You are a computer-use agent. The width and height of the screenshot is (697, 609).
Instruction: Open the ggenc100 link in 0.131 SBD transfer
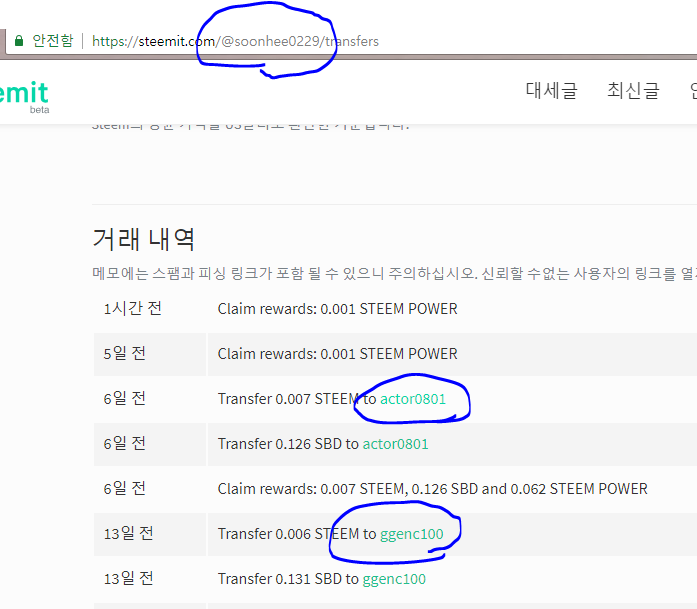[394, 579]
